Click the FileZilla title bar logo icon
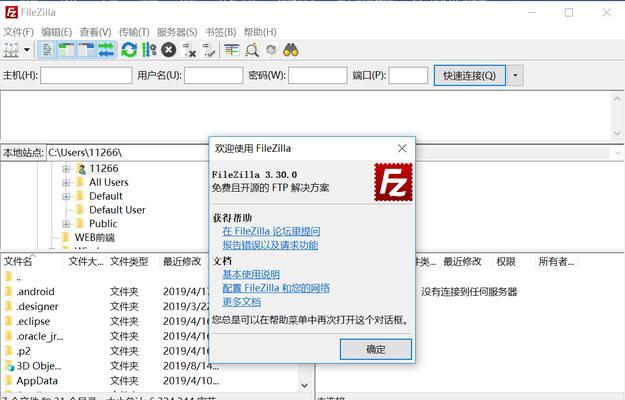 pos(11,12)
